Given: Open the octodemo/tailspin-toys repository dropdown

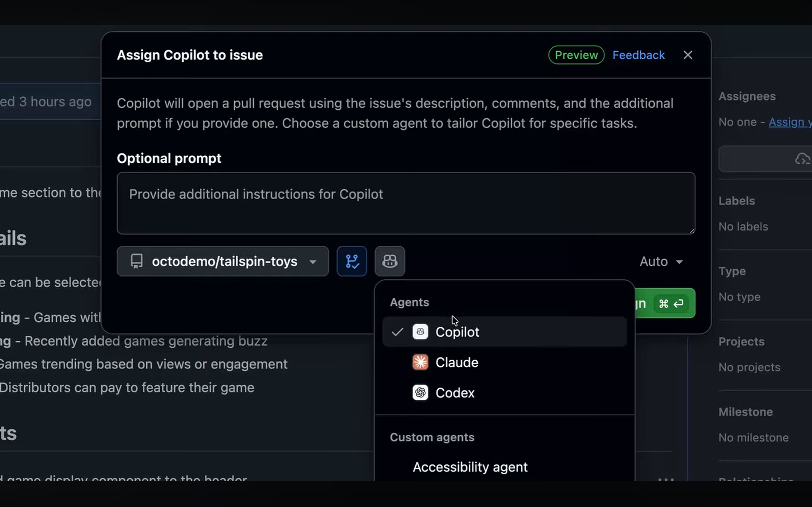Looking at the screenshot, I should [x=222, y=261].
